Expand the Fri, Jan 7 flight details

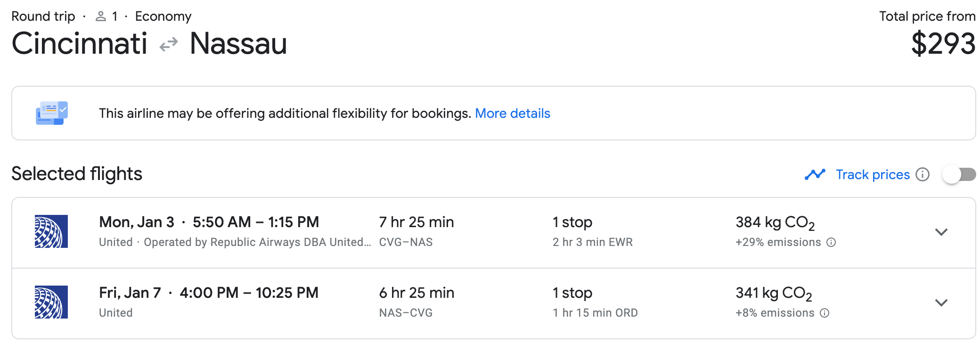[941, 303]
